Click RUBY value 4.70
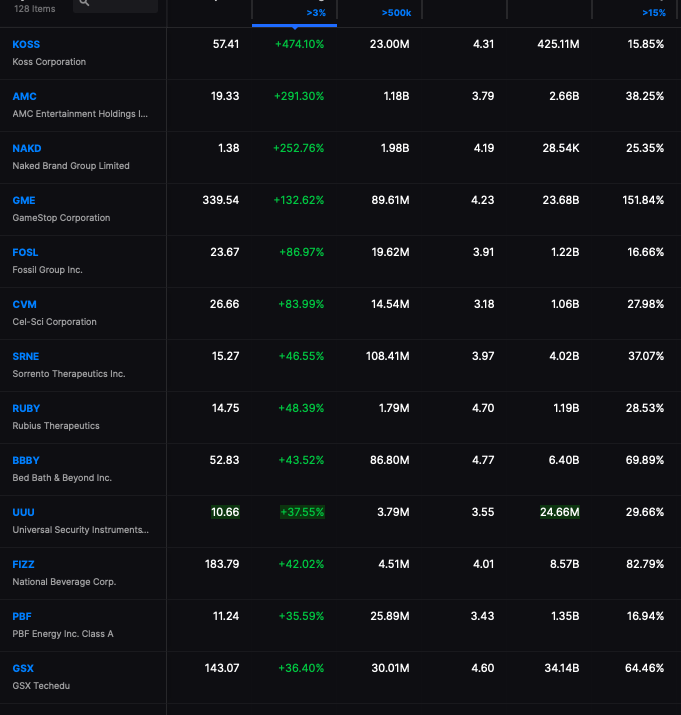 (483, 408)
